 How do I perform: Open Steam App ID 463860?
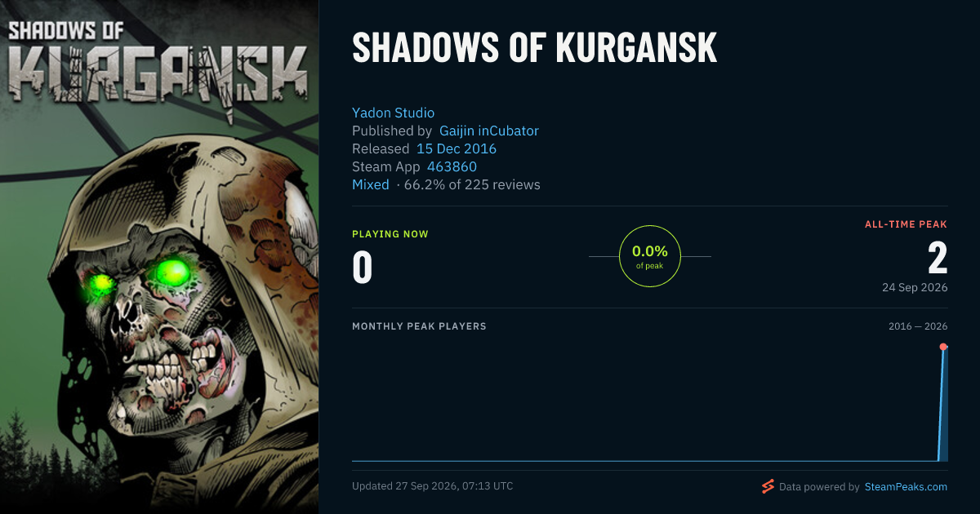point(452,166)
